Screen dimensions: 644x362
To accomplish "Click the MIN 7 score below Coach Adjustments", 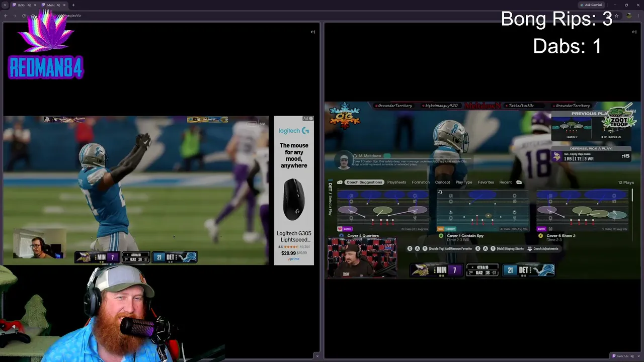I will (x=435, y=270).
